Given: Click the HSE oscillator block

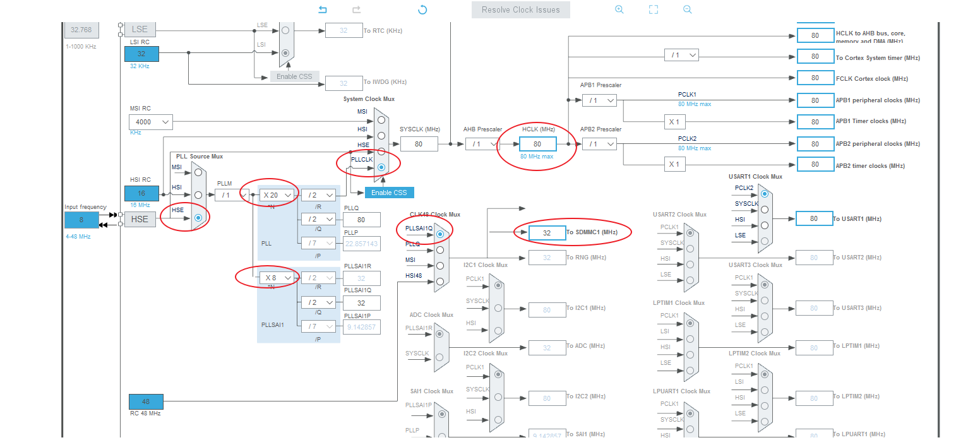Looking at the screenshot, I should coord(140,219).
